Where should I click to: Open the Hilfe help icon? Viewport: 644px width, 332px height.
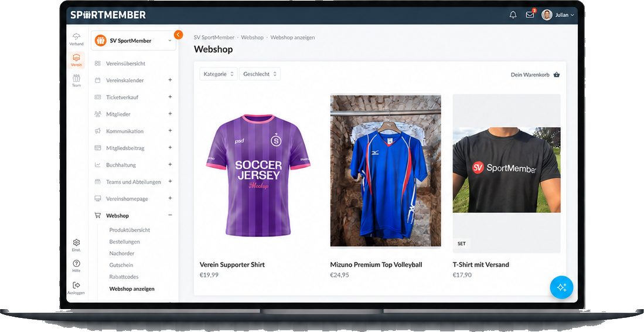(76, 266)
